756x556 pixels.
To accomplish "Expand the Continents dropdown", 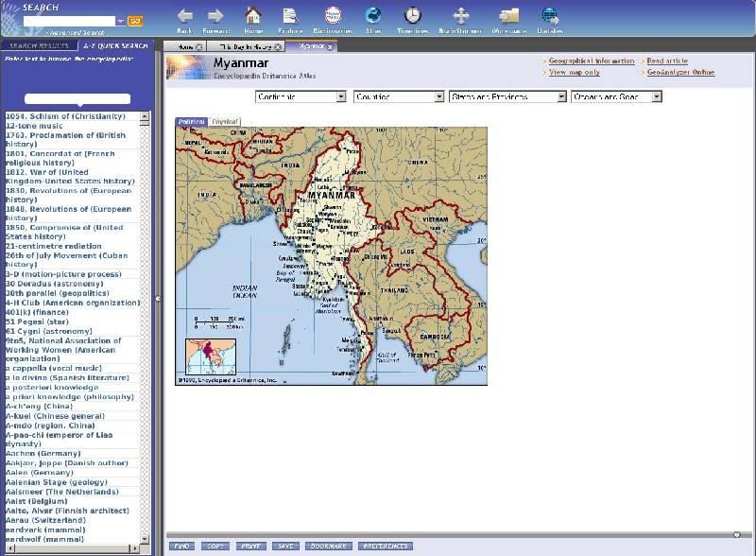I will 301,96.
